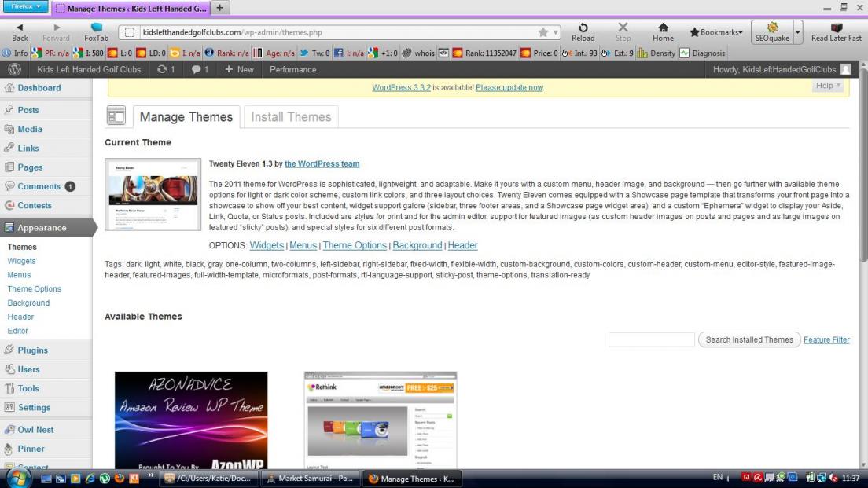Viewport: 868px width, 488px height.
Task: Click the Twenty Eleven theme screenshot
Action: 153,194
